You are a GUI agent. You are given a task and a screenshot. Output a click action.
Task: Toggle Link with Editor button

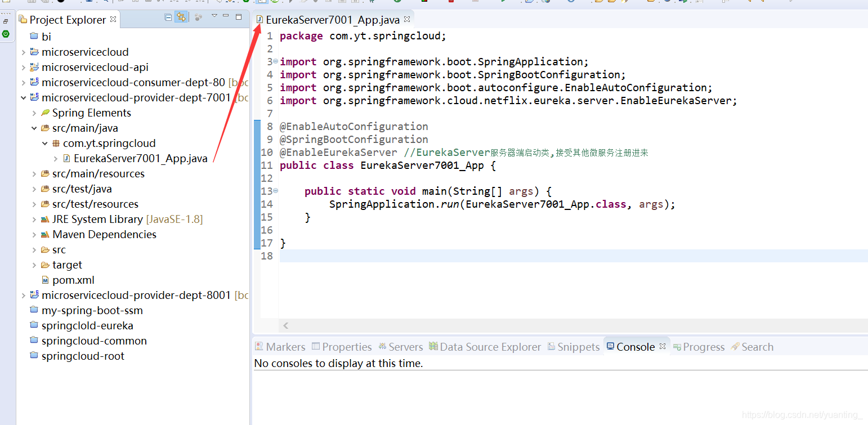pos(181,17)
